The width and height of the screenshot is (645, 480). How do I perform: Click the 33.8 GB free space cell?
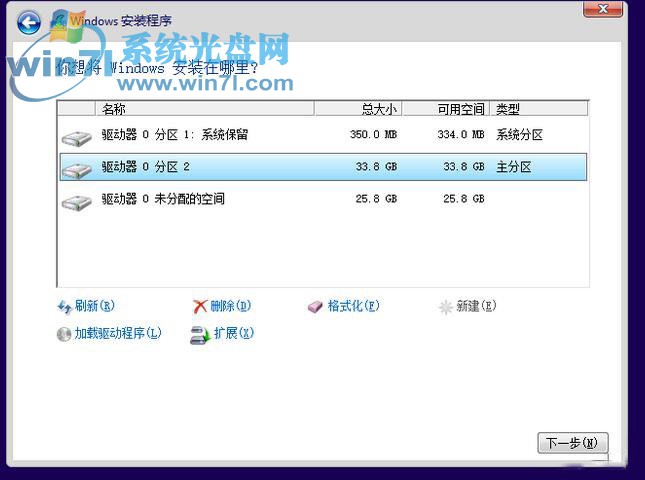pyautogui.click(x=464, y=167)
